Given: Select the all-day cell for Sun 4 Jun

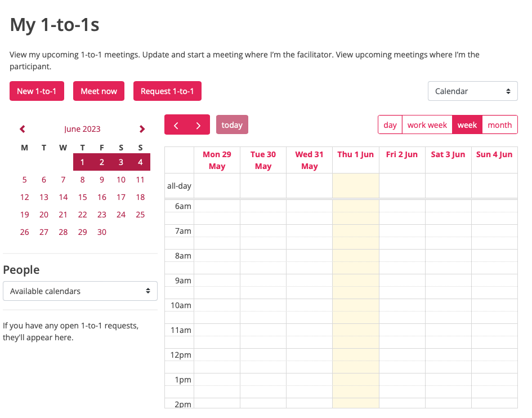Looking at the screenshot, I should 494,185.
